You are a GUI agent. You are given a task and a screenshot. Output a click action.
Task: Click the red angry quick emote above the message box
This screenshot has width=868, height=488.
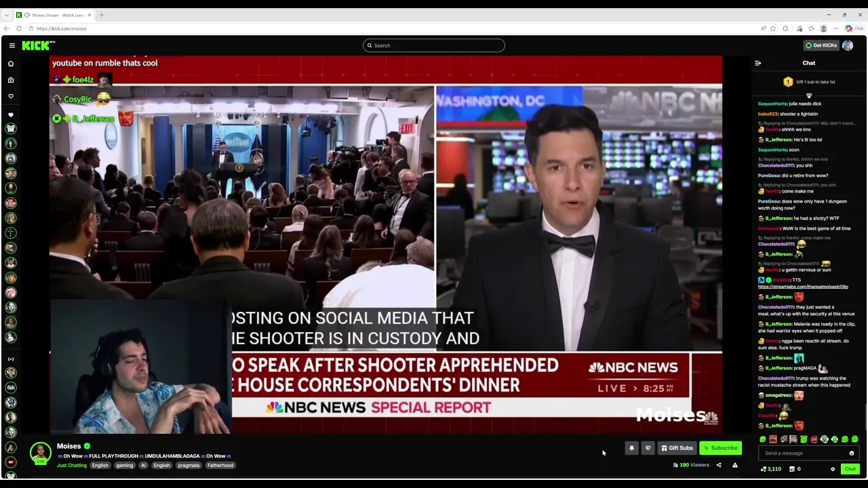click(814, 440)
